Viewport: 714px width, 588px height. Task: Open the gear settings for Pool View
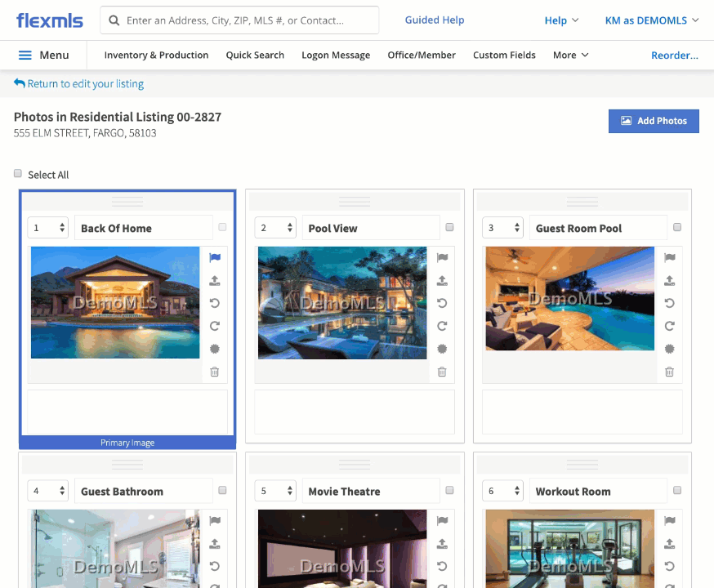click(x=442, y=349)
